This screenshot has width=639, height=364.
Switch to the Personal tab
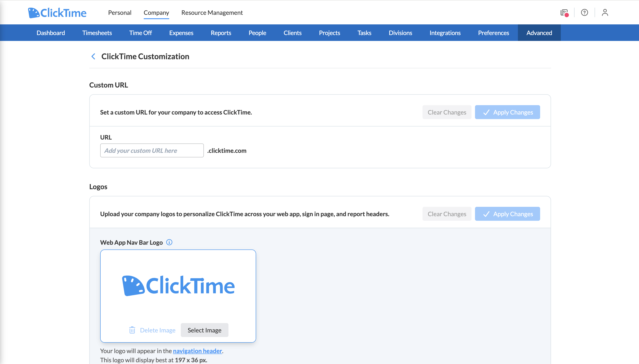pyautogui.click(x=120, y=12)
